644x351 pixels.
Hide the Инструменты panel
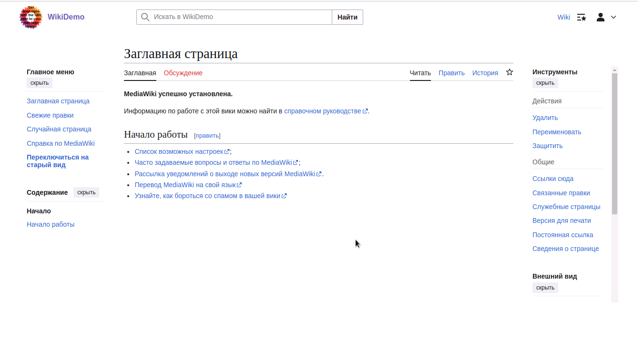coord(545,83)
